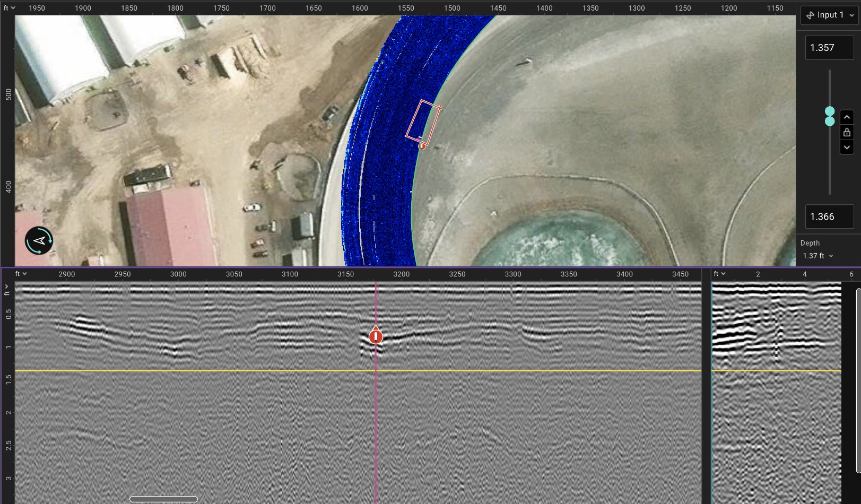Step the depth slice down with the arrow
Screen dimensions: 861x504
point(847,148)
